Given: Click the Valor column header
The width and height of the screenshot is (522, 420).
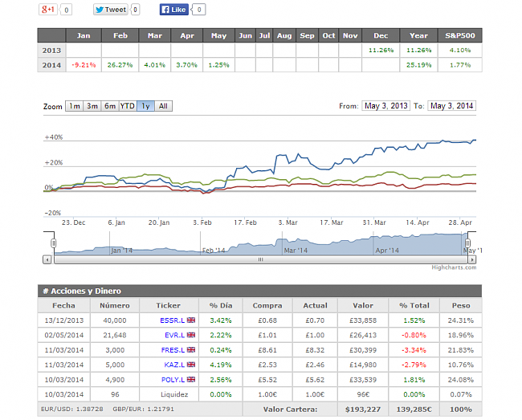Looking at the screenshot, I should [363, 305].
